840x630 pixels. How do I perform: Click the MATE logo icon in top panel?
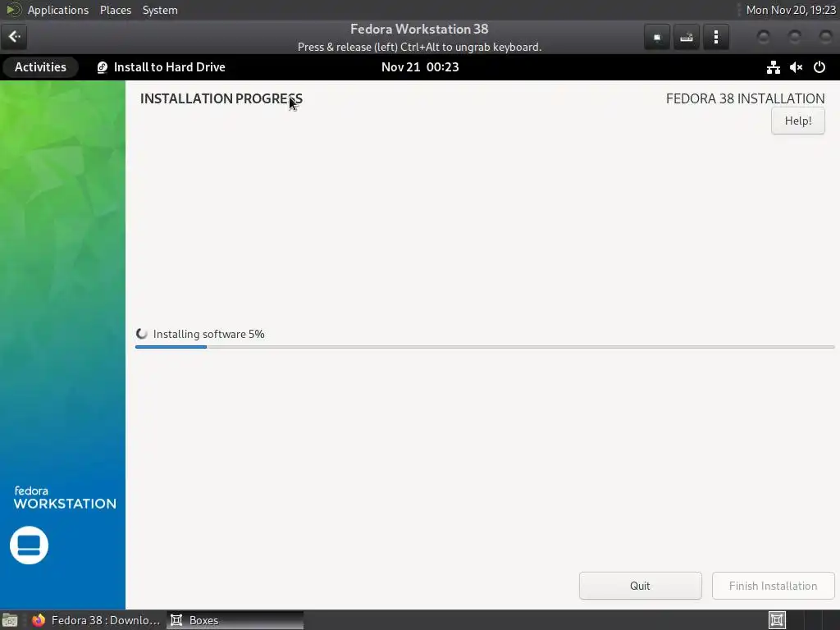13,10
